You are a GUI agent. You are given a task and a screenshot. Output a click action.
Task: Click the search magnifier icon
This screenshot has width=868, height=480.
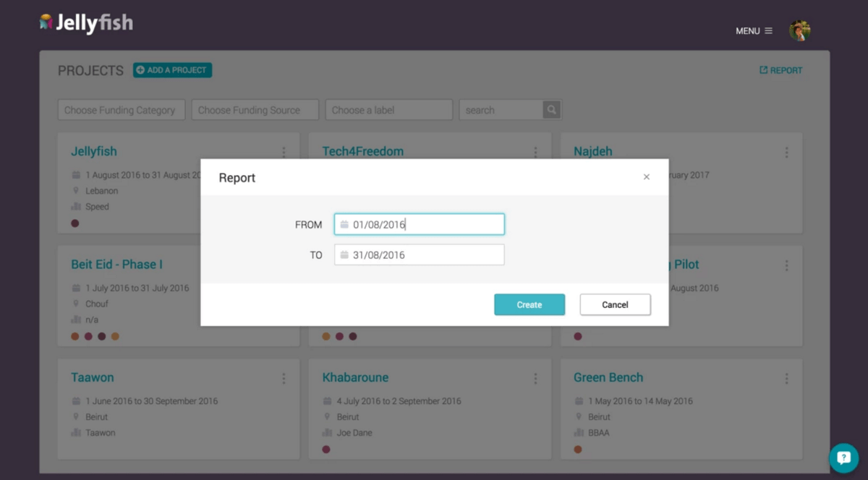pyautogui.click(x=552, y=110)
